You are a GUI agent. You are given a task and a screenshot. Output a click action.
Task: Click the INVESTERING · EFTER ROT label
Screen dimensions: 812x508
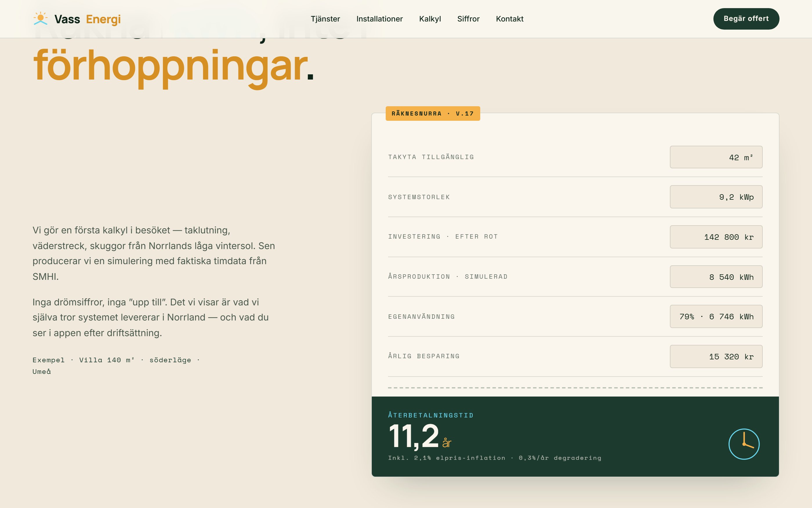click(x=443, y=237)
